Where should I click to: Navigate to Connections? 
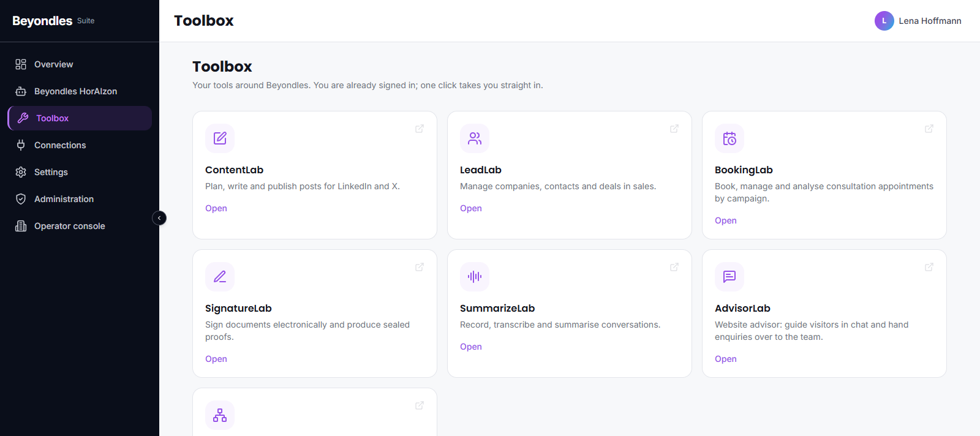point(80,145)
